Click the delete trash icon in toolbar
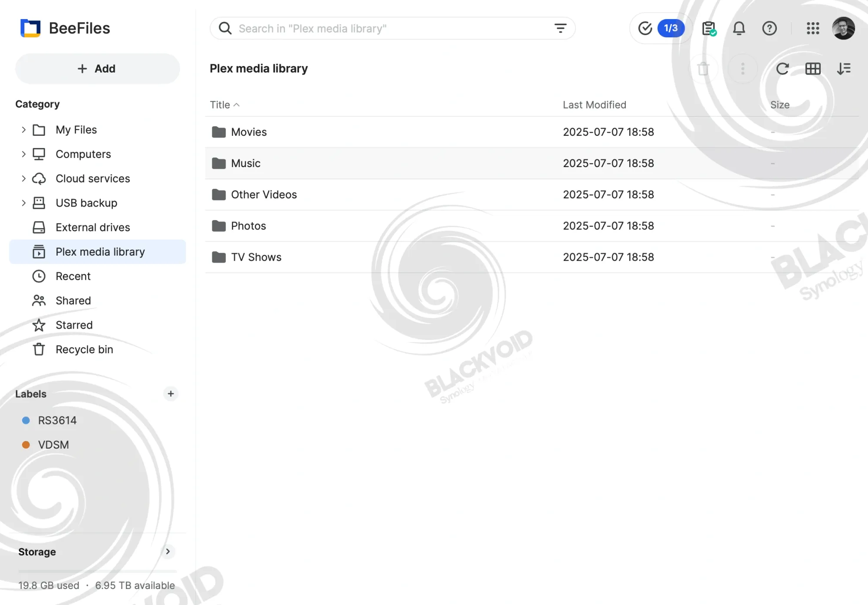868x605 pixels. point(703,69)
